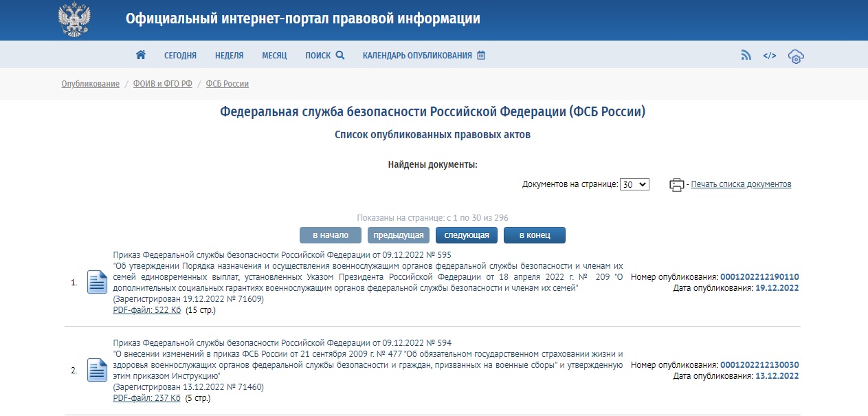The width and height of the screenshot is (868, 416).
Task: Download 'PDF-файл: 522 Кб' link
Action: point(146,310)
